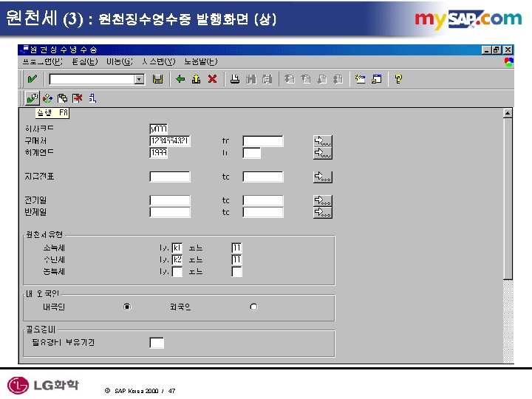Open multiple selection for 지급전표 row
Screen dimensions: 532x399
323,177
